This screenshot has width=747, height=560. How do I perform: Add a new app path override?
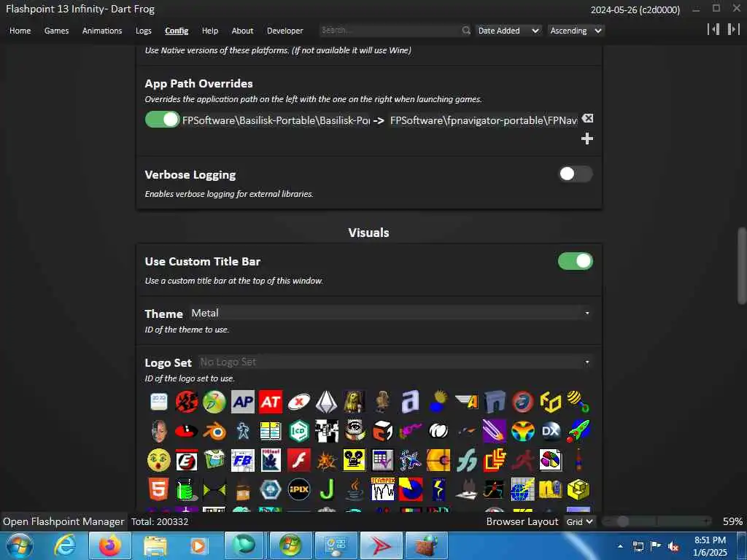point(587,139)
